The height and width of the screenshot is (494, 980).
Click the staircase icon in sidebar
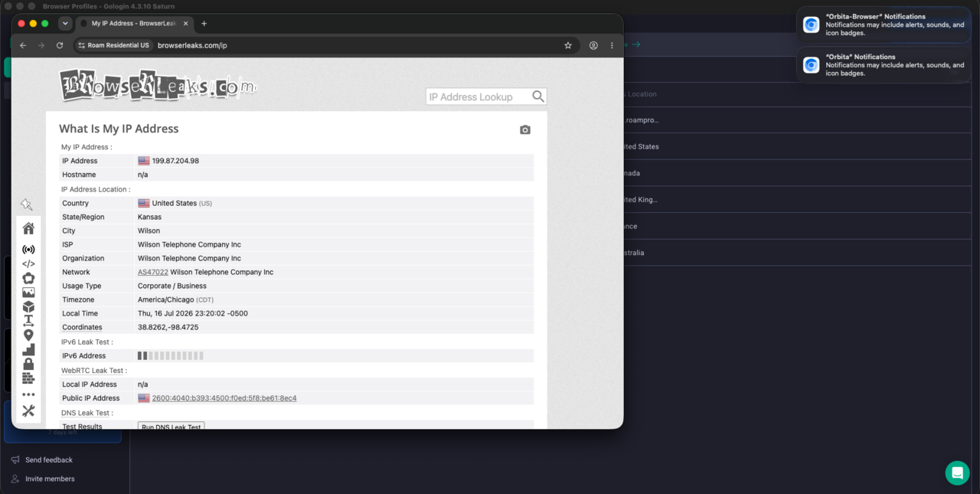[28, 350]
